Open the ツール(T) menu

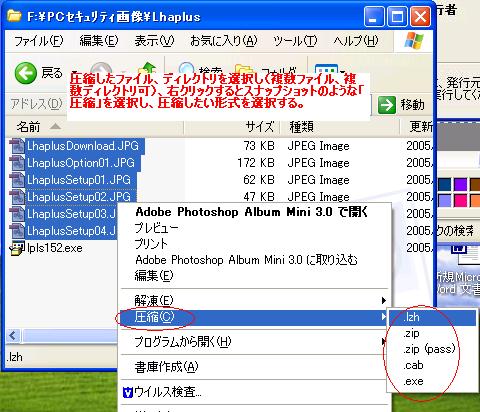click(x=295, y=41)
